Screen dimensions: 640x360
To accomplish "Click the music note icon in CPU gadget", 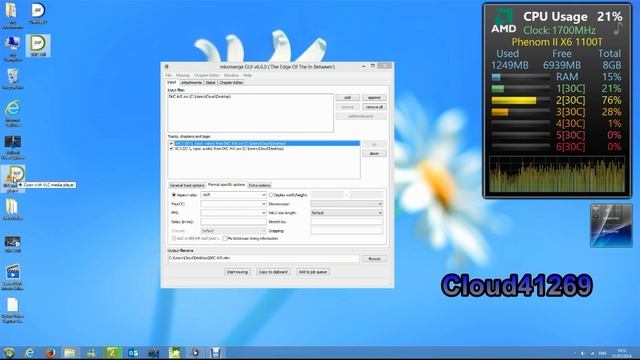I will pyautogui.click(x=618, y=29).
